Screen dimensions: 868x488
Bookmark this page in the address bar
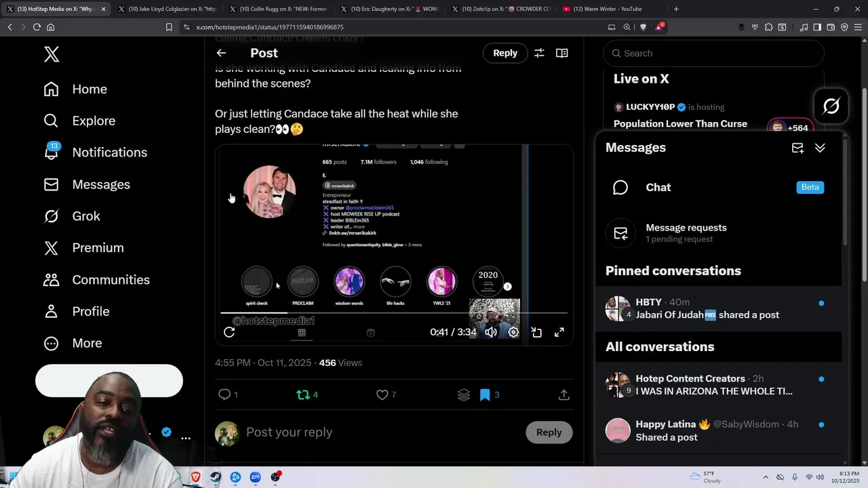point(169,27)
